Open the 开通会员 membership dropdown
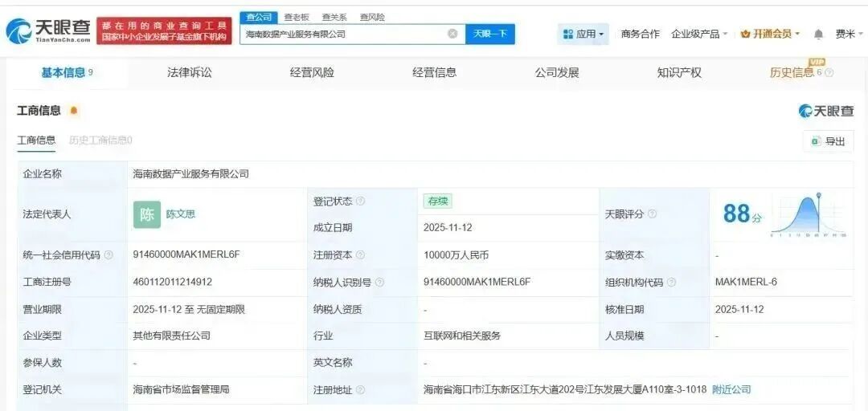The width and height of the screenshot is (868, 411). point(770,34)
